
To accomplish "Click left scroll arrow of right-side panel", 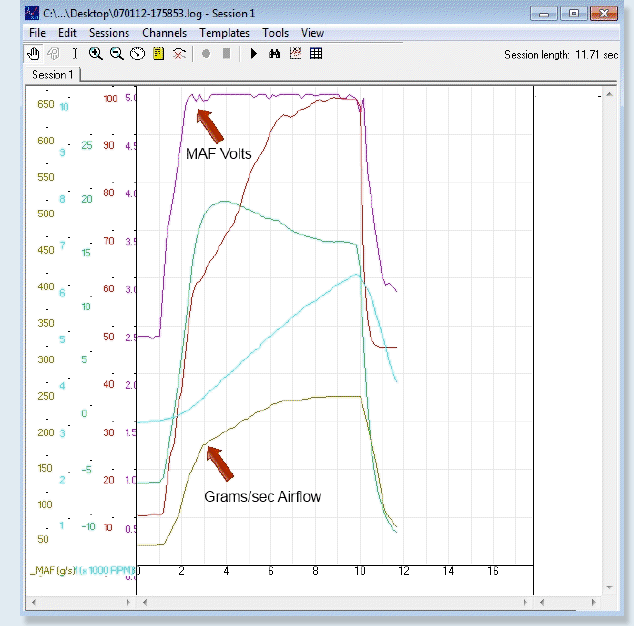I will (542, 602).
